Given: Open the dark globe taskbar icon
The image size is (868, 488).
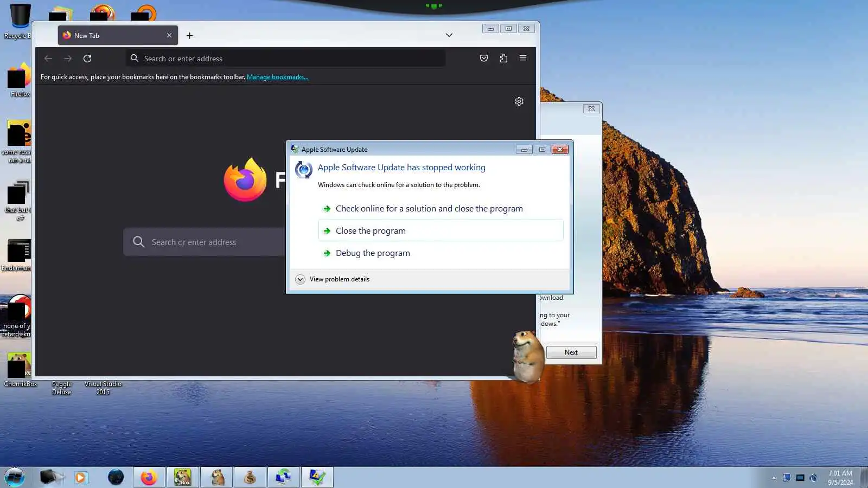Looking at the screenshot, I should pos(116,477).
